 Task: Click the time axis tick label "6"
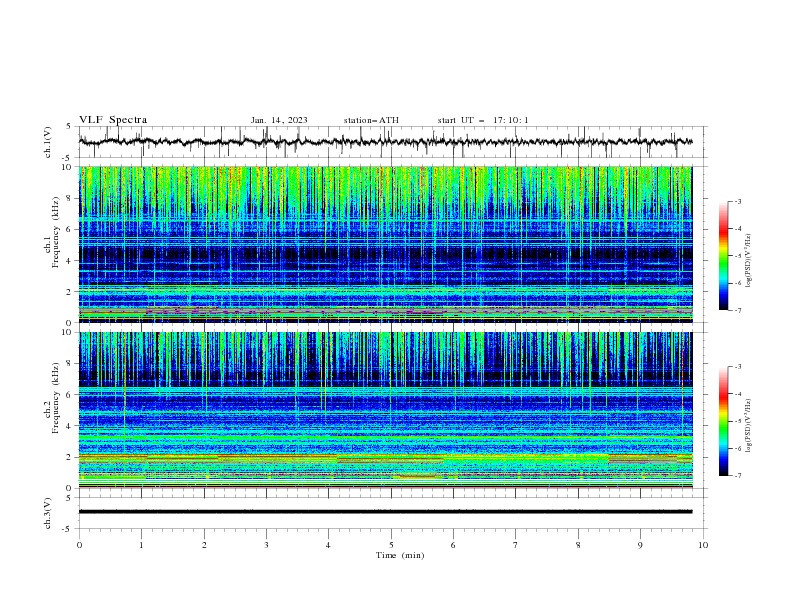tap(453, 545)
